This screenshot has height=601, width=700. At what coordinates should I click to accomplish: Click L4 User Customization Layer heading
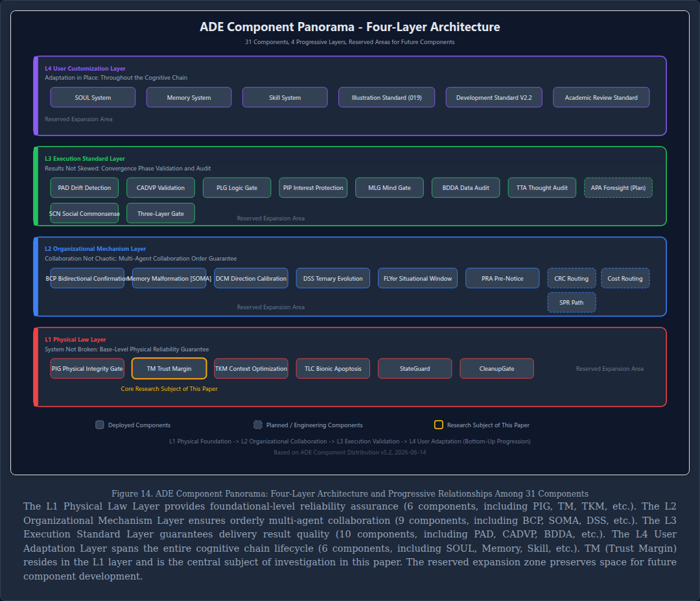[85, 68]
